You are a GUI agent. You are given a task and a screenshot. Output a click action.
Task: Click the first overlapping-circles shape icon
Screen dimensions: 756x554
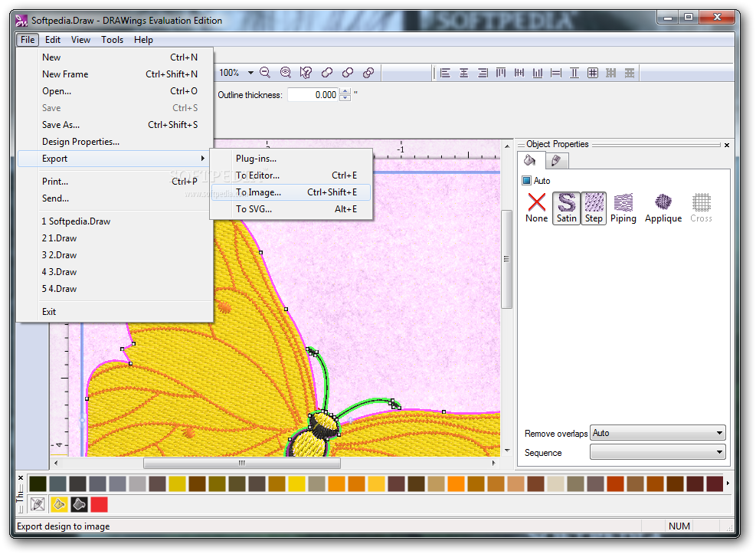click(x=327, y=73)
